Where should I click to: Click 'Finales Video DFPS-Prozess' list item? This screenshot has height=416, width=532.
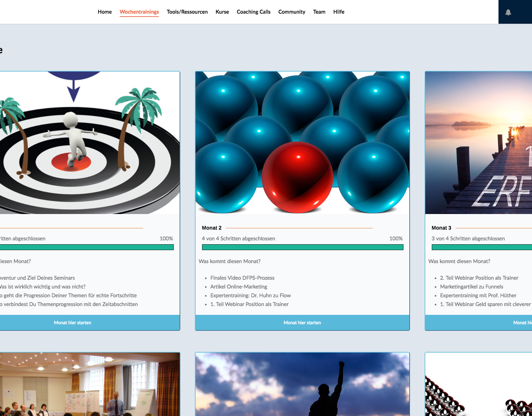(x=242, y=278)
